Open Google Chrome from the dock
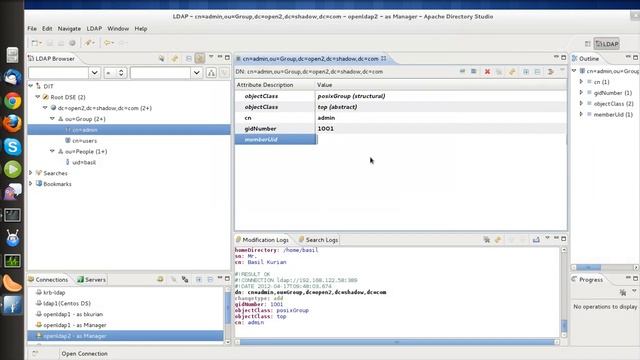 12,101
